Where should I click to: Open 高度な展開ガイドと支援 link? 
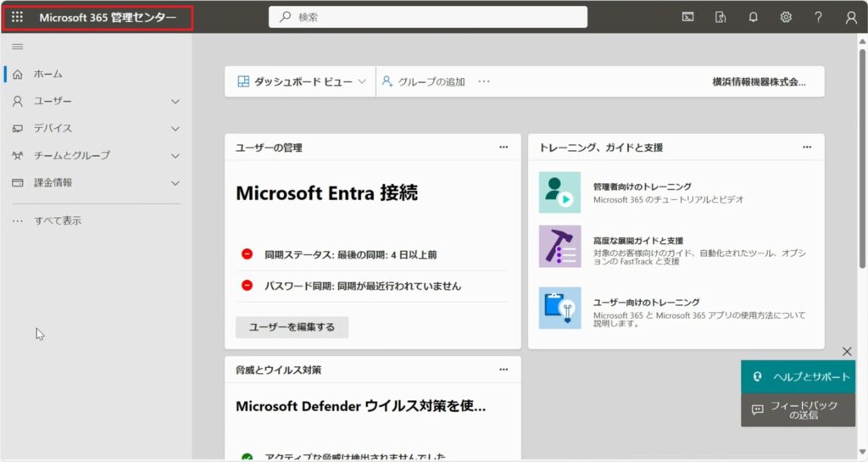point(638,241)
